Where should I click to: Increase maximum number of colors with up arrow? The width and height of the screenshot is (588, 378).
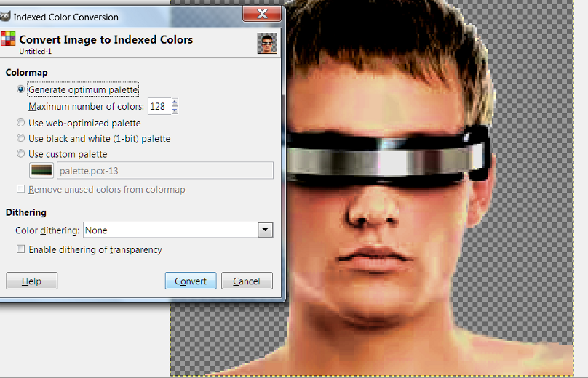[x=175, y=103]
